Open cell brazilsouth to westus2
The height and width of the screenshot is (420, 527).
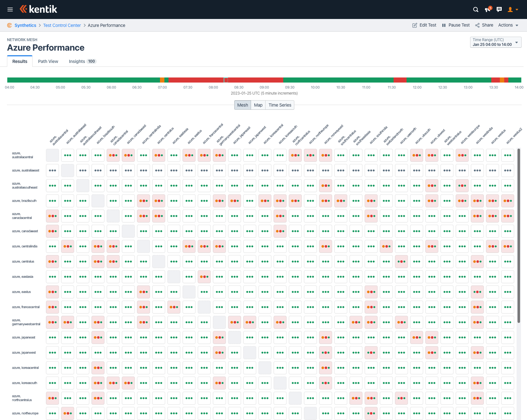point(508,201)
